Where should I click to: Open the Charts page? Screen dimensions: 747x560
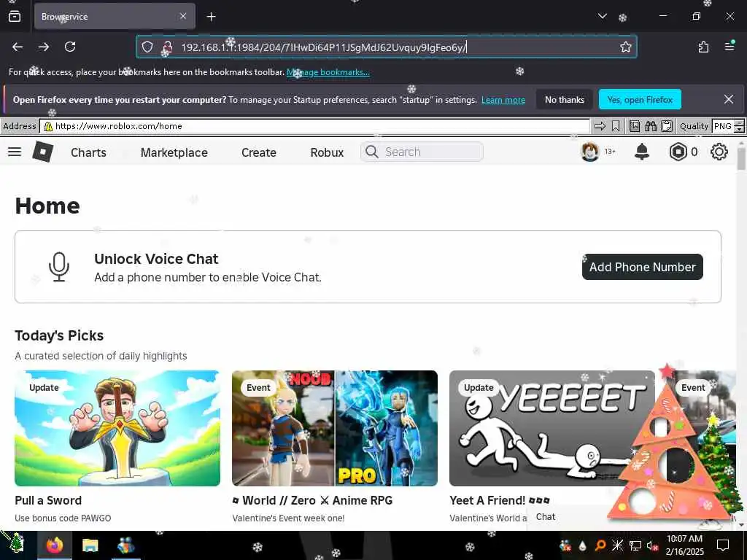[x=88, y=152]
